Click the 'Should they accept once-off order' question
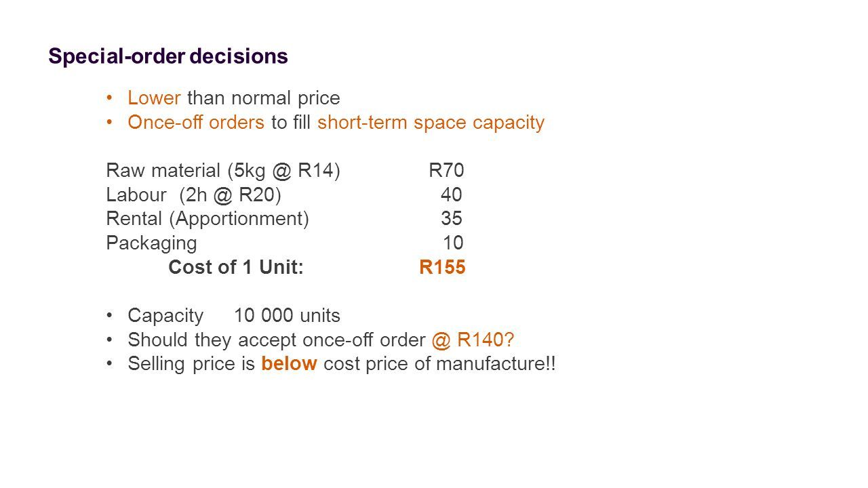Viewport: 868px width, 488px height. click(x=276, y=340)
